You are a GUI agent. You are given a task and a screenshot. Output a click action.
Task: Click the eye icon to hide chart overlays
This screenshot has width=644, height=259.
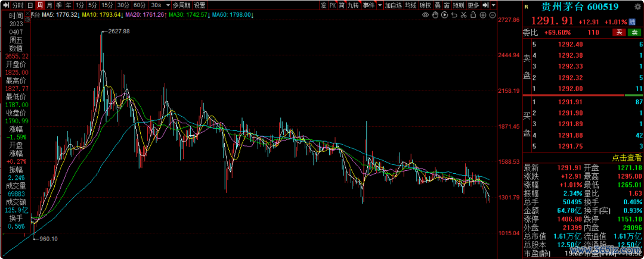tap(426, 15)
